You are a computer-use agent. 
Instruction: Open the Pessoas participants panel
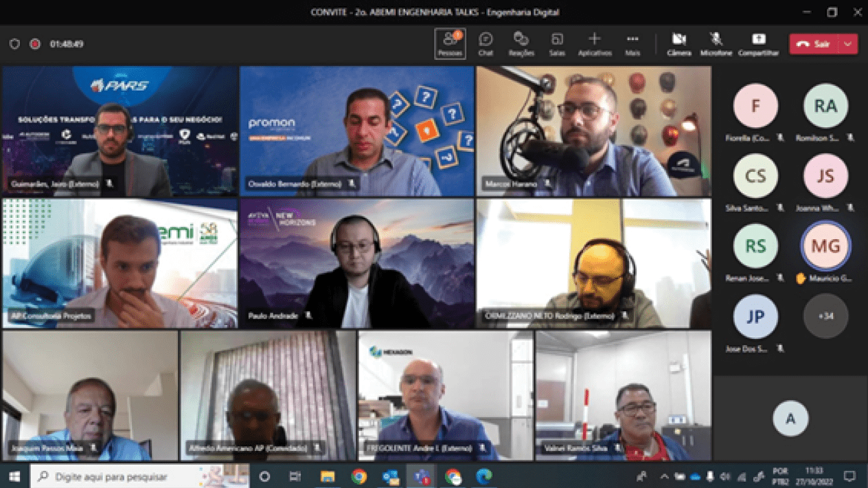click(450, 43)
